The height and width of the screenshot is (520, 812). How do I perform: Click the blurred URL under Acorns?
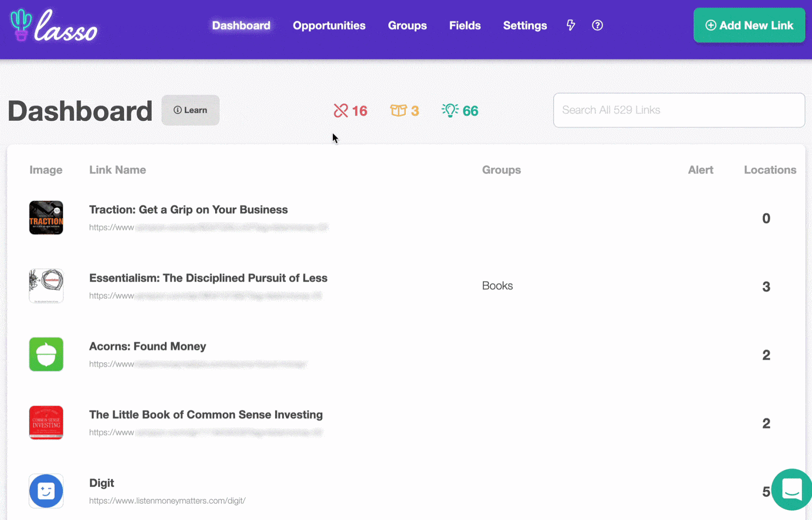(x=198, y=364)
